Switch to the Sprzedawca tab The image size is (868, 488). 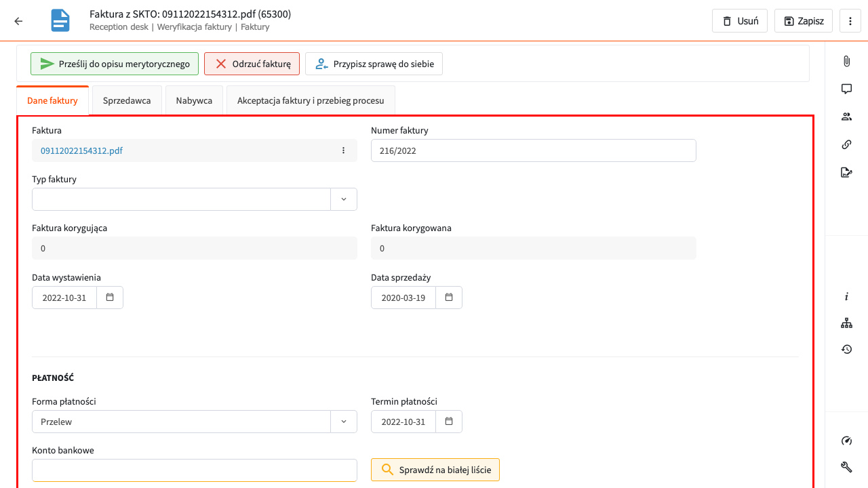[127, 100]
